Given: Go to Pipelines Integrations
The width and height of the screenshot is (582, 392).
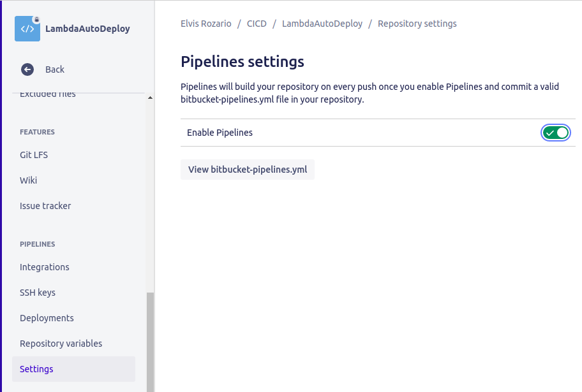Looking at the screenshot, I should pyautogui.click(x=45, y=267).
